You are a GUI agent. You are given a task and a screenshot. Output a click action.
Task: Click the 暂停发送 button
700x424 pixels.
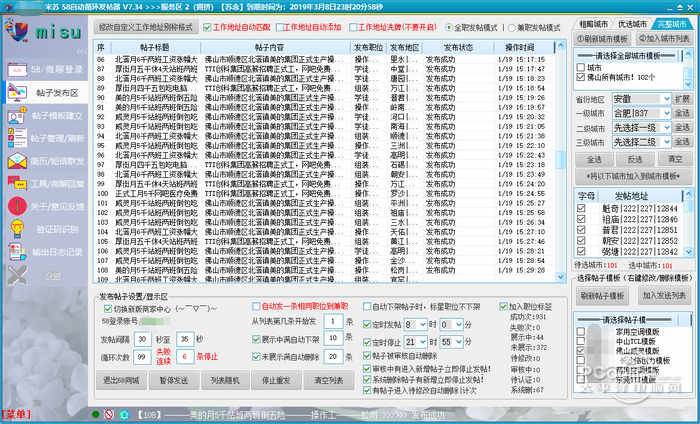point(174,380)
